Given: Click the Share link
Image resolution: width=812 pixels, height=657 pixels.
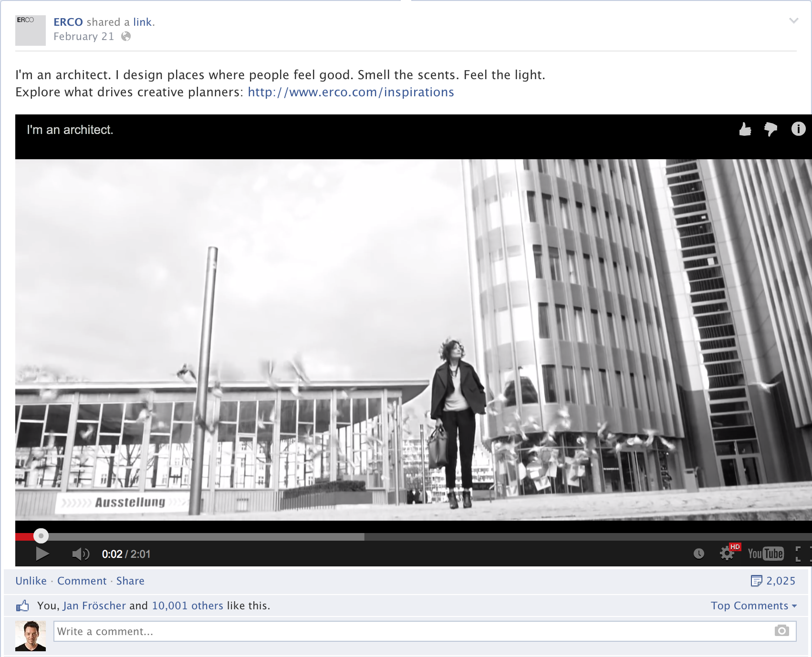Looking at the screenshot, I should click(130, 581).
